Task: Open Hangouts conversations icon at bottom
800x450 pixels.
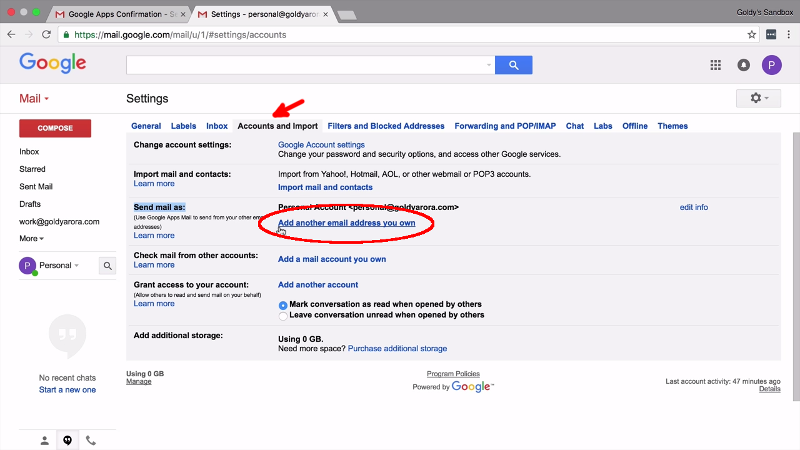Action: (x=67, y=440)
